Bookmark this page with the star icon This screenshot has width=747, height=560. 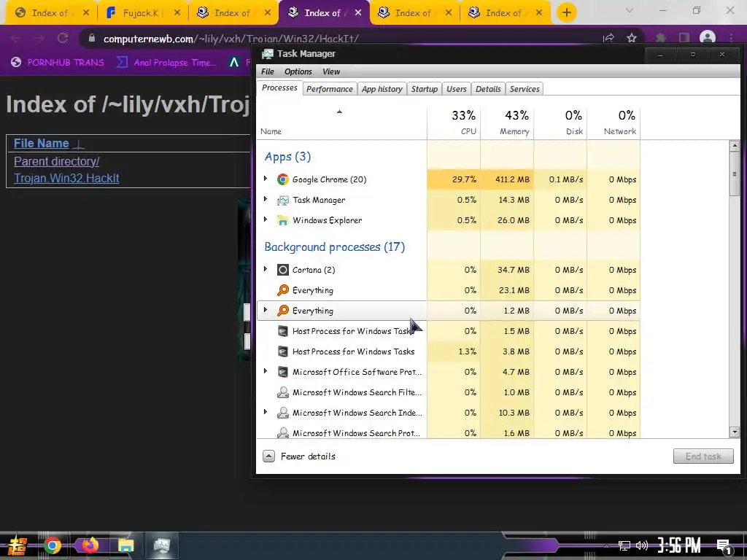[632, 38]
